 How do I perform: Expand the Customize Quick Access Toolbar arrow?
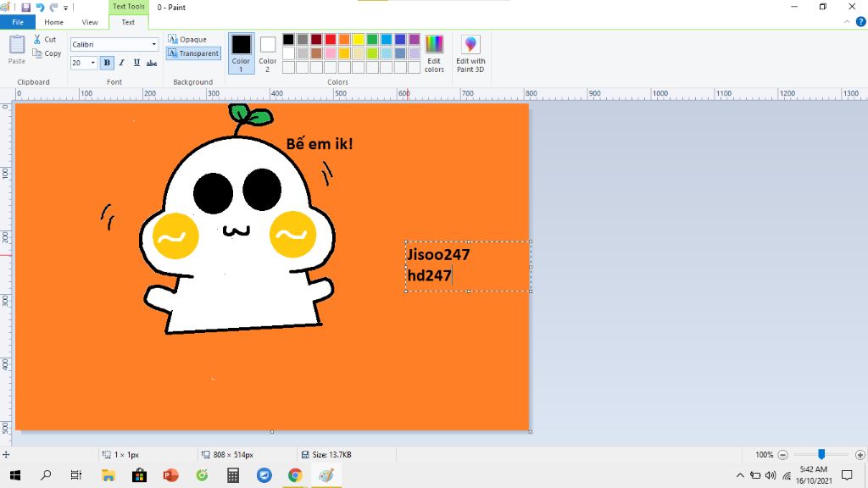65,8
